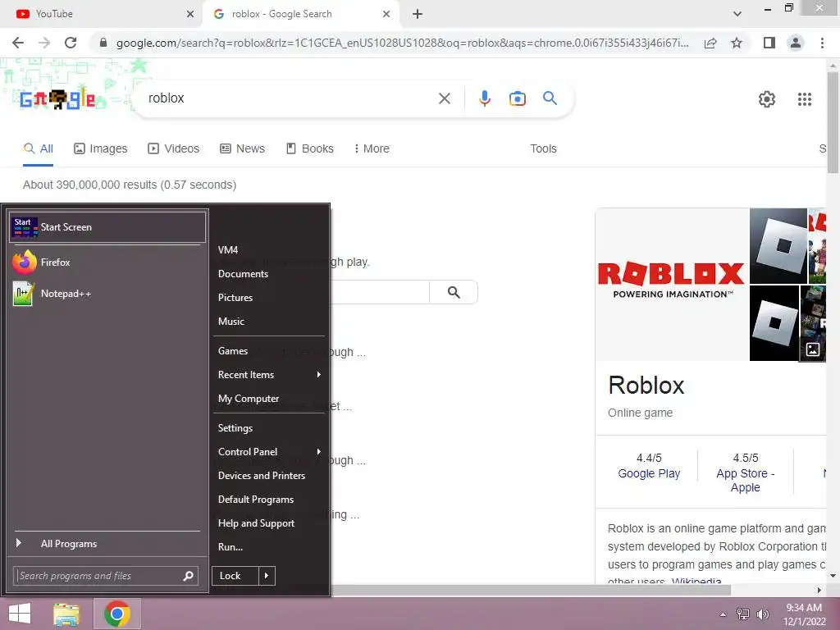The height and width of the screenshot is (630, 840).
Task: Switch to Books results
Action: pos(310,148)
